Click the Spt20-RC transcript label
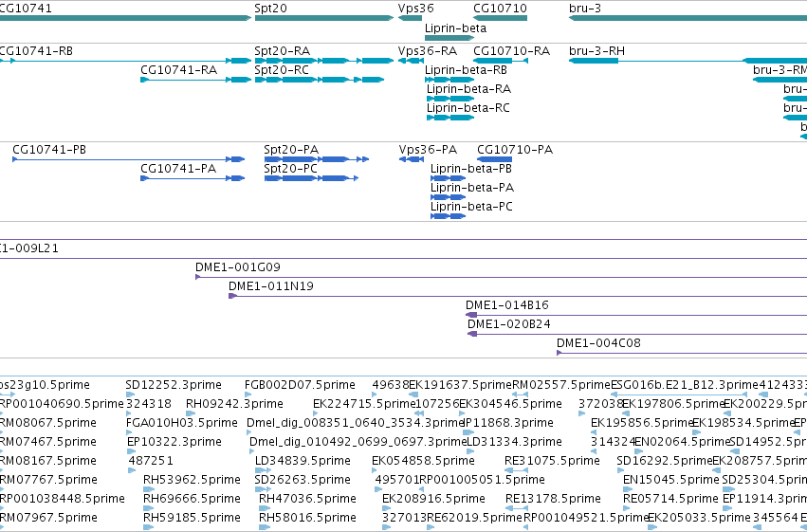 pos(282,70)
